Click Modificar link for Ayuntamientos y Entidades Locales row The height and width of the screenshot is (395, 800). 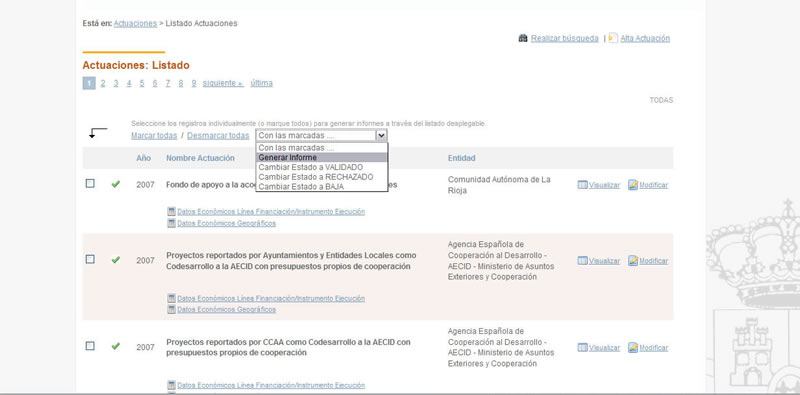(654, 261)
